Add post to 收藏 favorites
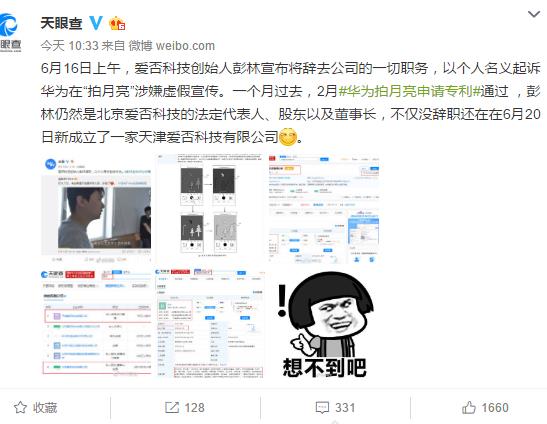The image size is (547, 424). coord(36,408)
